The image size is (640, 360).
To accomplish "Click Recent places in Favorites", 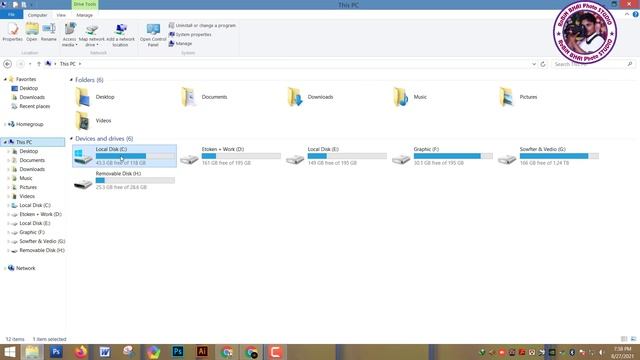I will (x=35, y=106).
